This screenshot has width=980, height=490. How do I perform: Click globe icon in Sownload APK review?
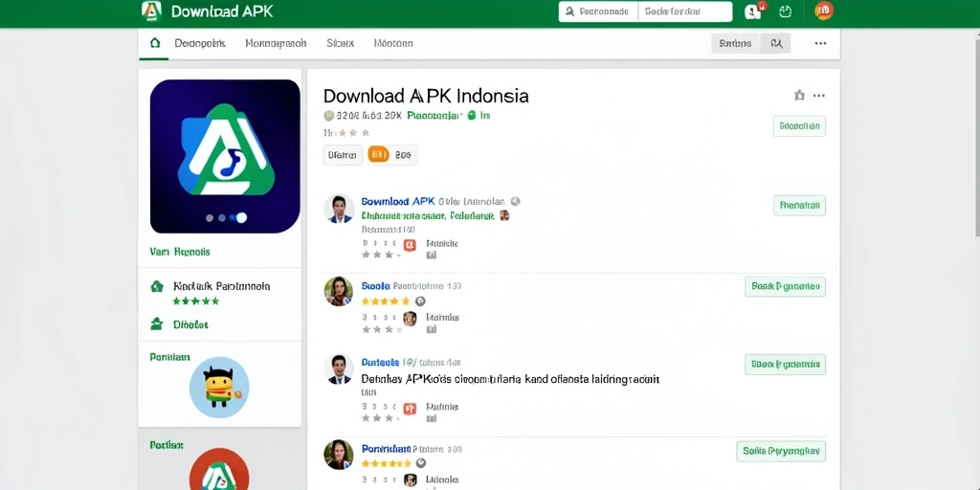[x=515, y=201]
